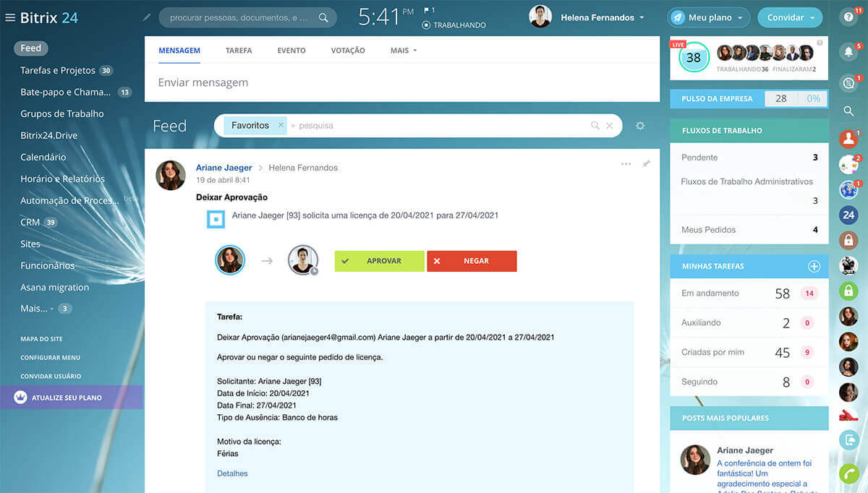The width and height of the screenshot is (868, 493).
Task: Pin the Ariane Jaeger post
Action: pyautogui.click(x=646, y=164)
